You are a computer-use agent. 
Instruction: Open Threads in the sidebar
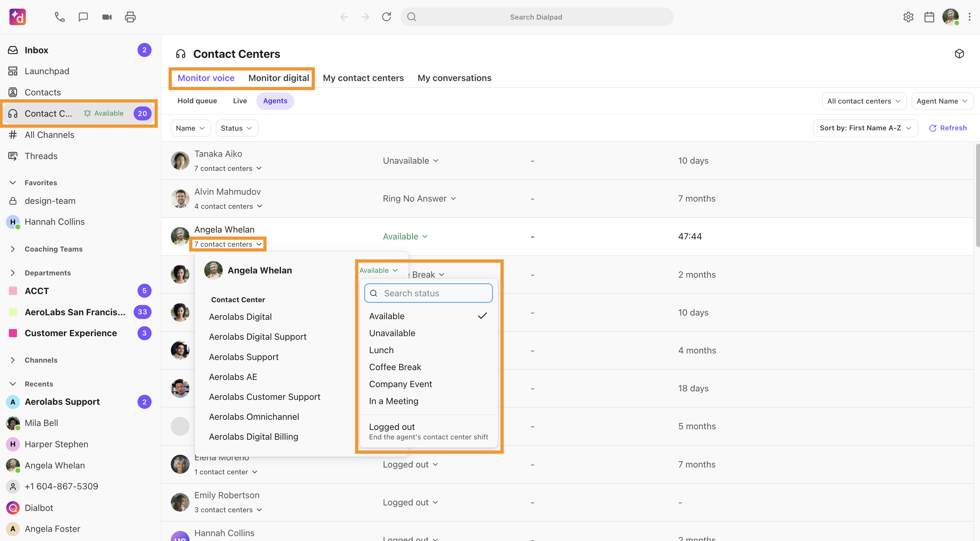[79, 156]
